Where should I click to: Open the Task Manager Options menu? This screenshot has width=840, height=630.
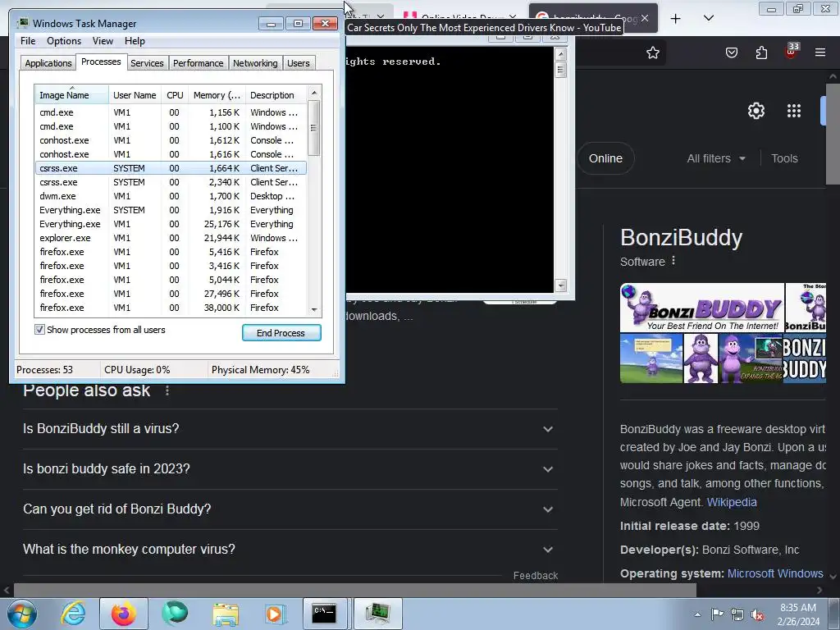(64, 41)
